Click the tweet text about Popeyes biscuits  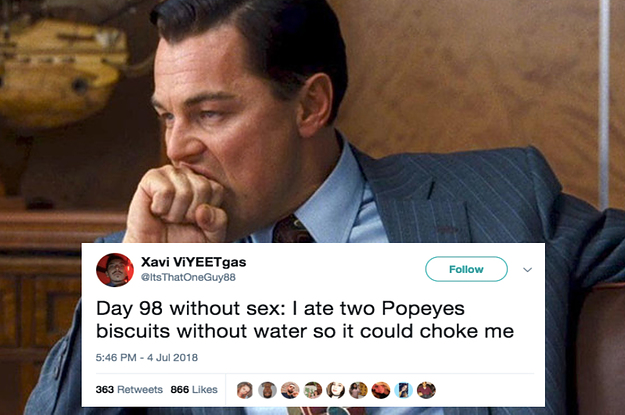(305, 320)
